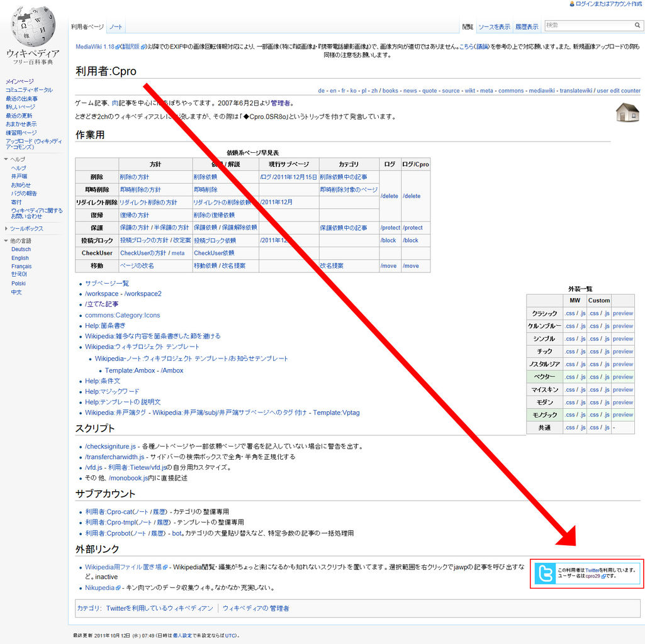Open the ウィキペディアの管理者 category link
645x644 pixels.
click(256, 608)
